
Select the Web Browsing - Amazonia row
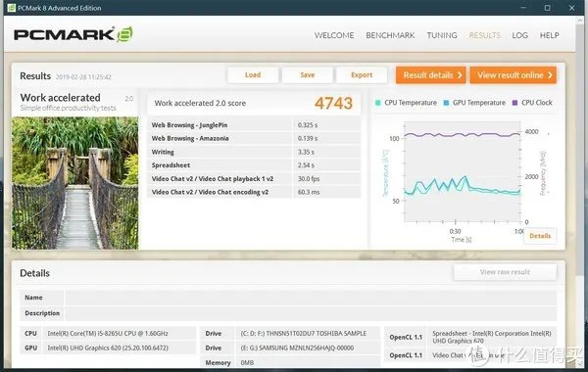[255, 138]
